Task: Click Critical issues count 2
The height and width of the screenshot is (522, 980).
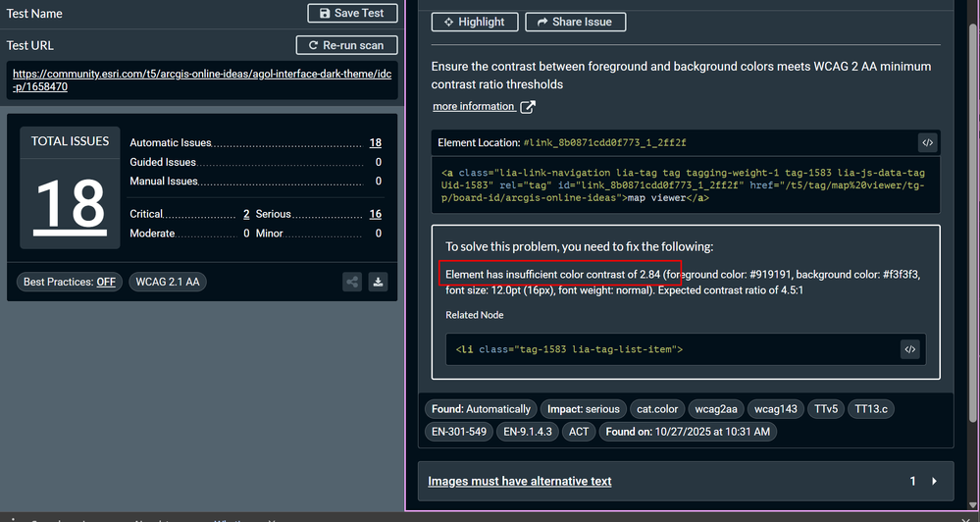Action: [246, 214]
